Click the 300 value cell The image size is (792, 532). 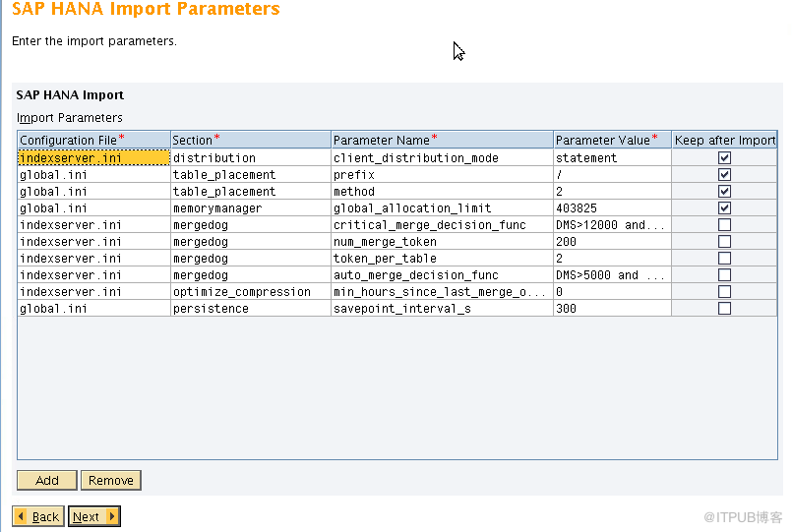pos(612,308)
